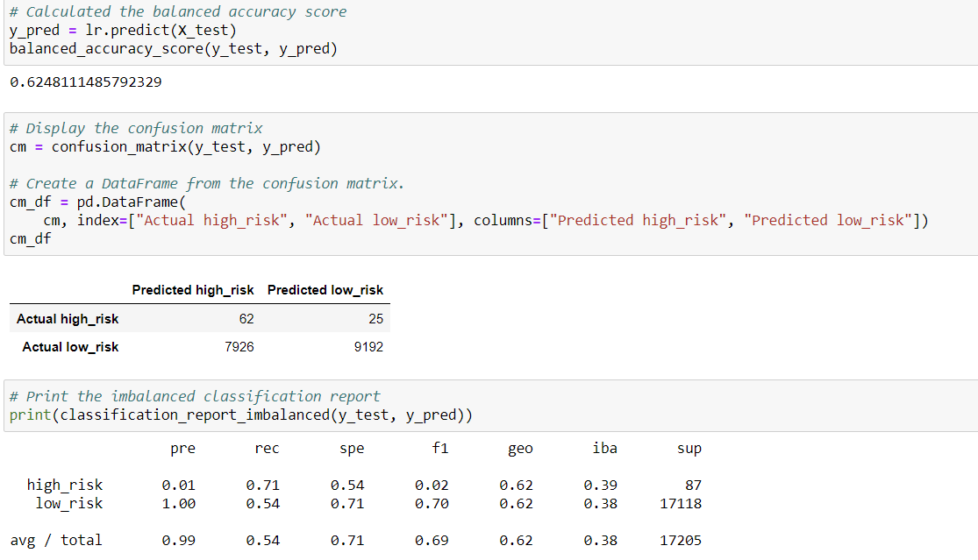Click the 'avg / total' row label
This screenshot has height=560, width=978.
pyautogui.click(x=56, y=541)
